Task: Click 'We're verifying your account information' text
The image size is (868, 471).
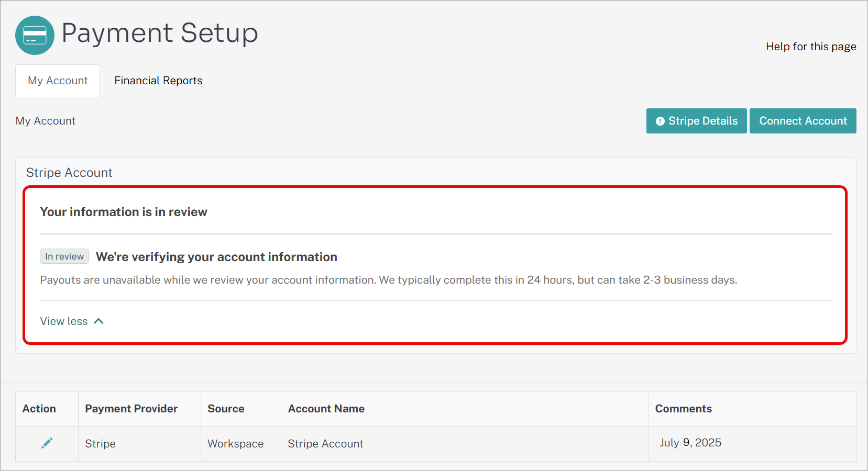Action: point(216,257)
